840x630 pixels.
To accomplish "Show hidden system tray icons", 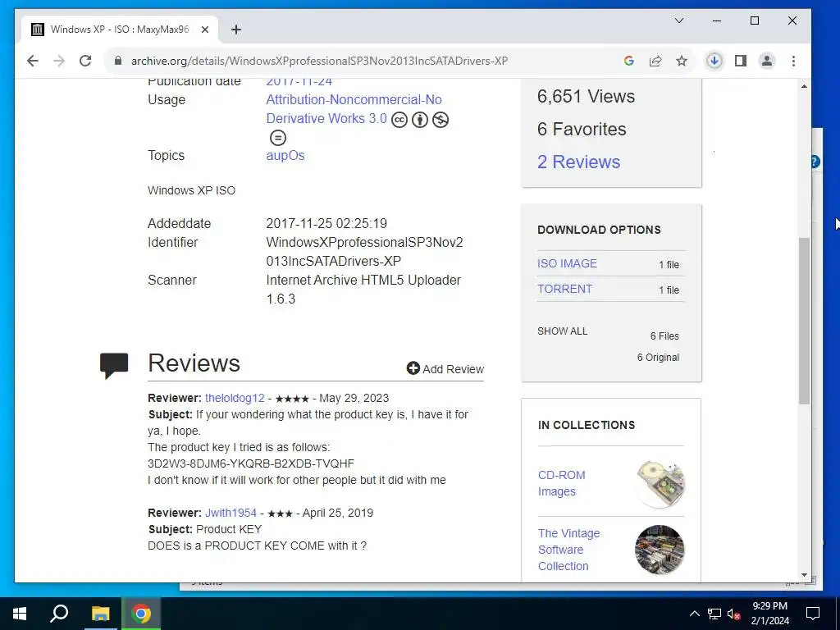I will click(694, 614).
